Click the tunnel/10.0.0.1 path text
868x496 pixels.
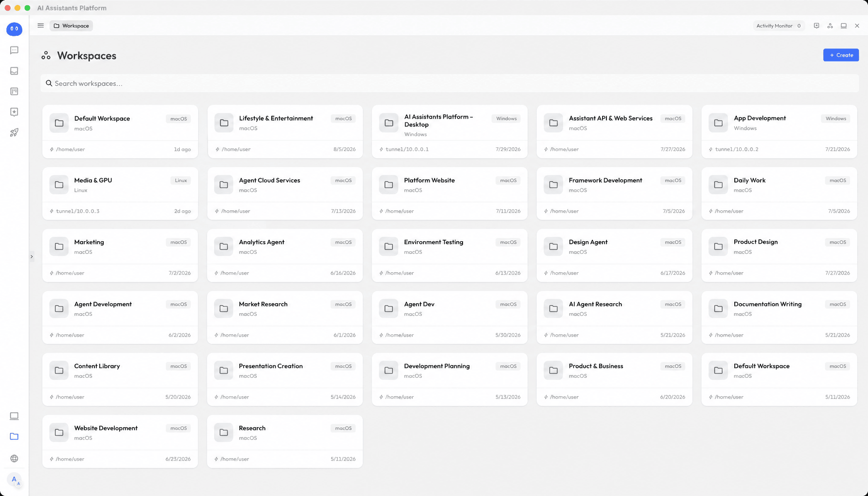[407, 149]
